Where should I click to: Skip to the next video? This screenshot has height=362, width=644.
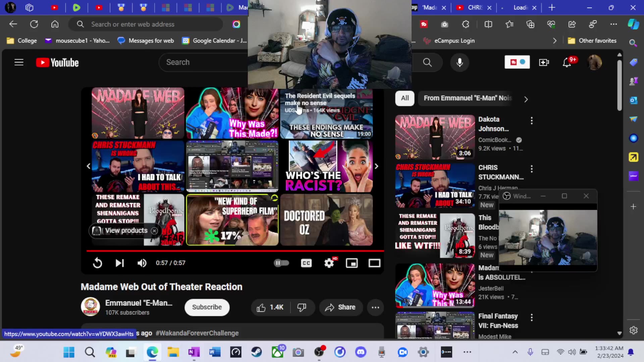pos(119,263)
